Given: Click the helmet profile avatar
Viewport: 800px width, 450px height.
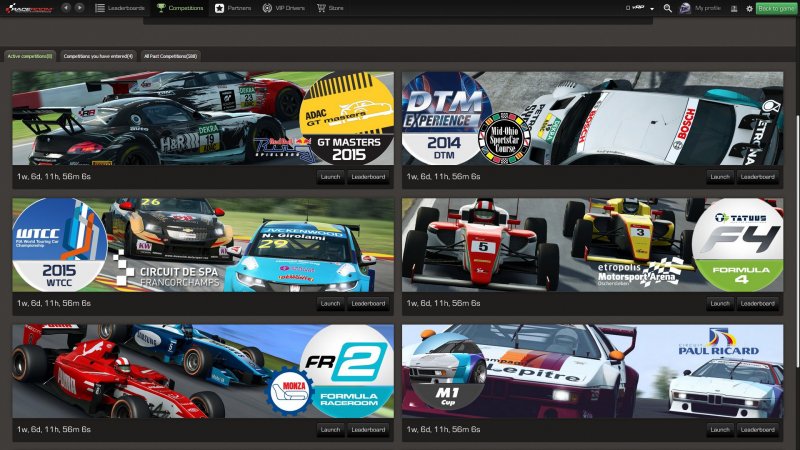Looking at the screenshot, I should 685,8.
